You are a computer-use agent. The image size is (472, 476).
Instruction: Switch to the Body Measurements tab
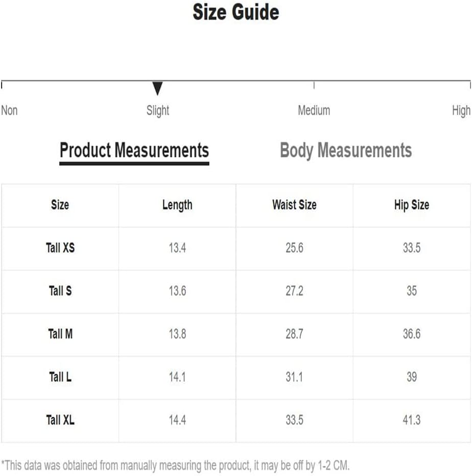[x=345, y=150]
